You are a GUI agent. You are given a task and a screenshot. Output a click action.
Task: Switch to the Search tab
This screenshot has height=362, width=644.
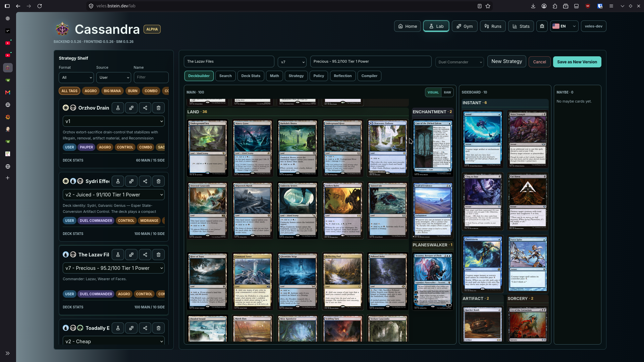coord(225,76)
